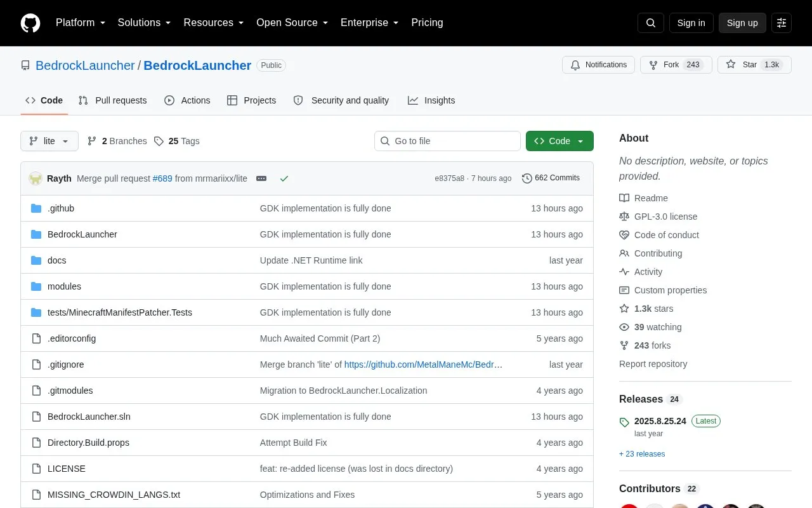Viewport: 812px width, 508px height.
Task: Expand the Open Source menu
Action: point(292,23)
